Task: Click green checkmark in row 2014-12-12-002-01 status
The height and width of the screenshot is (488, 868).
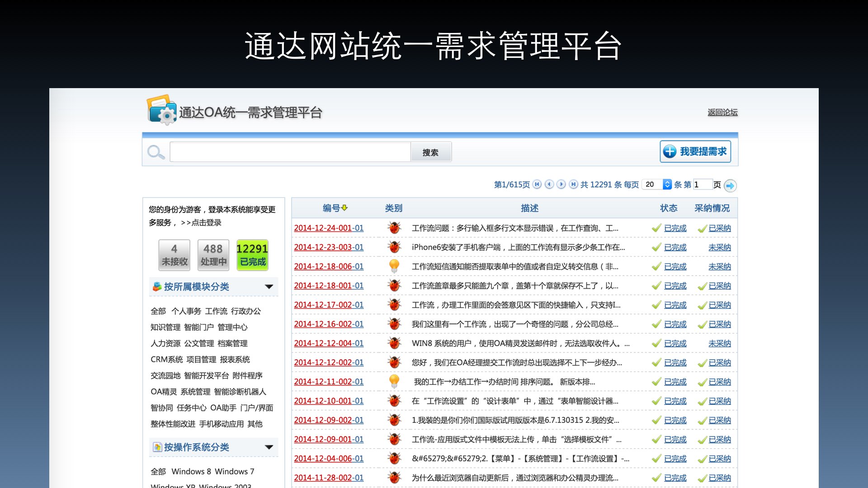Action: (x=656, y=362)
